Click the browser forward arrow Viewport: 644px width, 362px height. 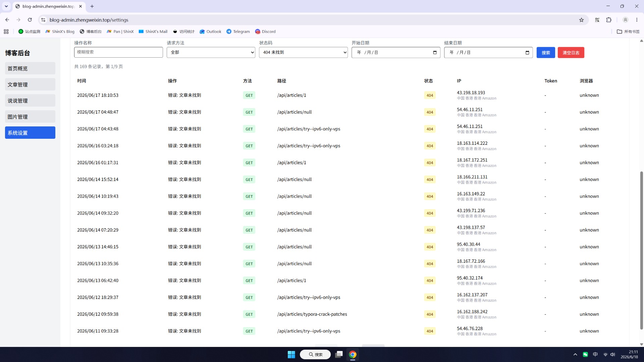[18, 20]
